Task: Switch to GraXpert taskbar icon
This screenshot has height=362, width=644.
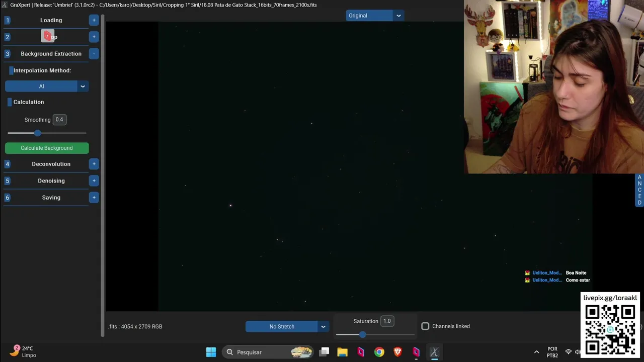Action: click(434, 352)
